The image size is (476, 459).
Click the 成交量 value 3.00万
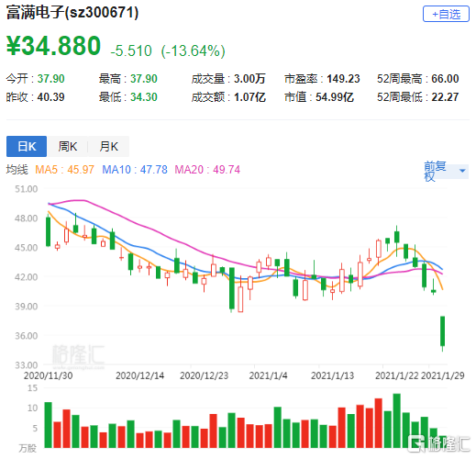(x=249, y=79)
